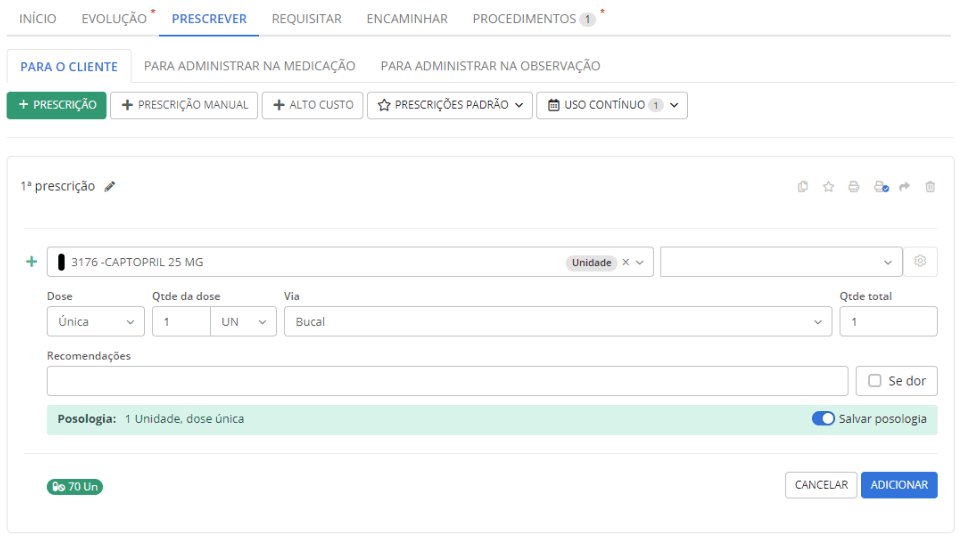This screenshot has width=959, height=538.
Task: Open the UN unit dropdown
Action: tap(243, 322)
